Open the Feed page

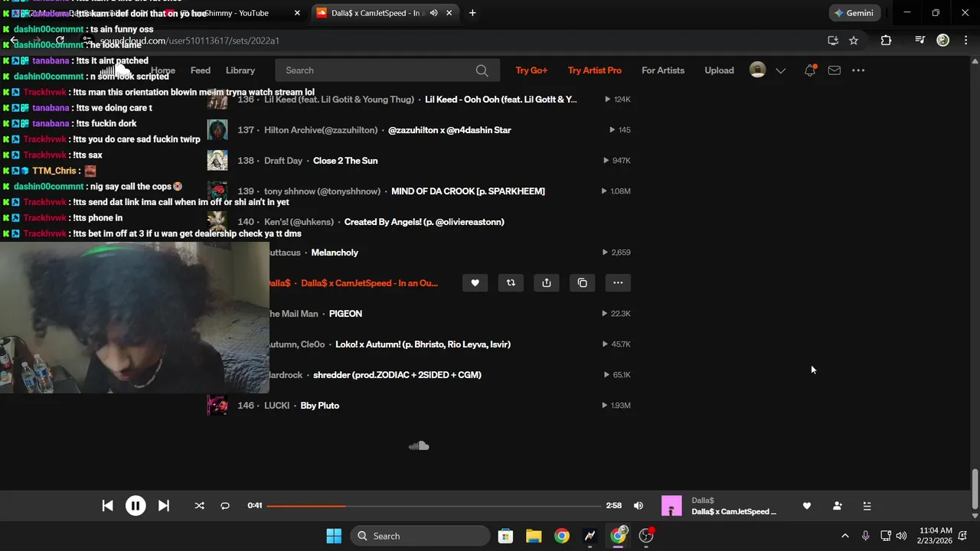201,70
